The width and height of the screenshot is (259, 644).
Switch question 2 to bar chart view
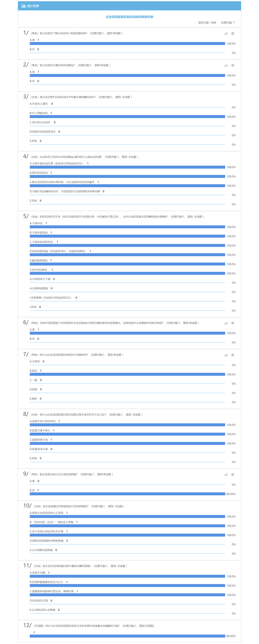[226, 66]
